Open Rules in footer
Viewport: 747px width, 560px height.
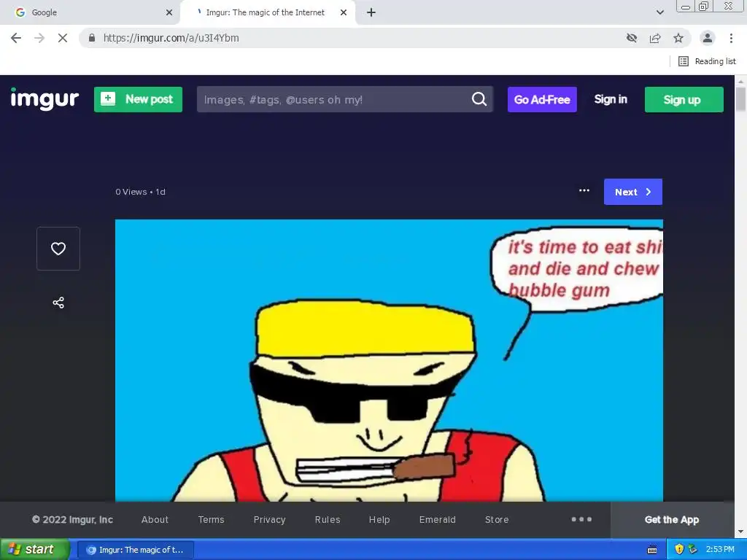click(x=328, y=519)
